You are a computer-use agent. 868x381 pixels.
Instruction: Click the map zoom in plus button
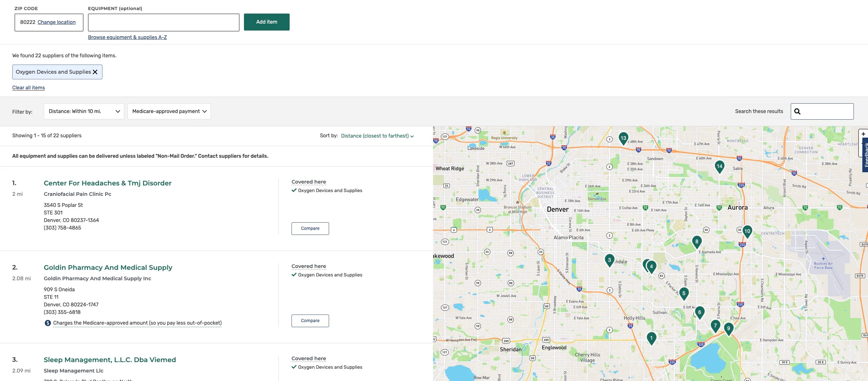point(863,134)
